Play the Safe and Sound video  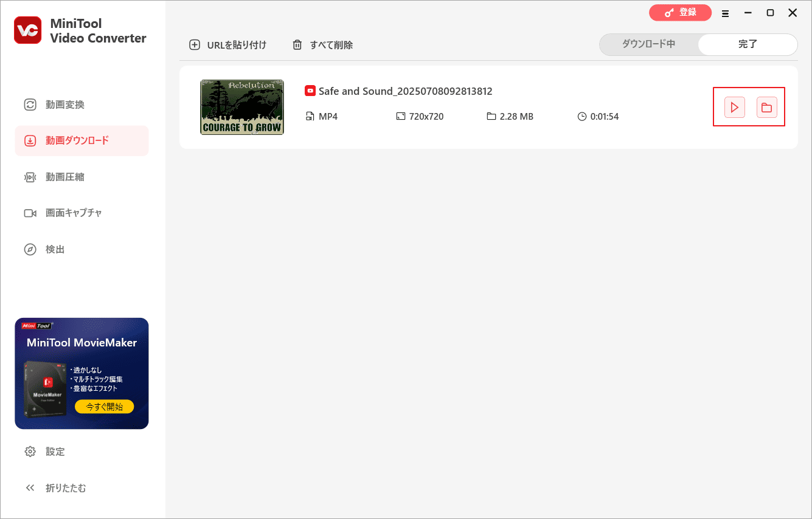pyautogui.click(x=735, y=108)
